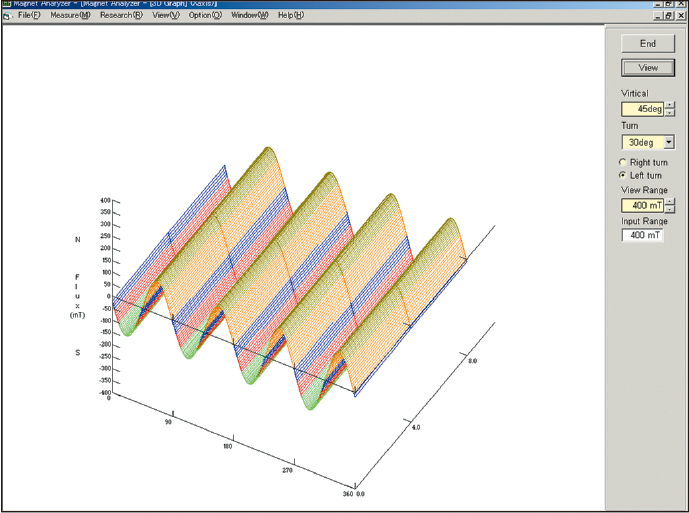Open the View menu in menu bar
This screenshot has width=690, height=513.
(x=166, y=15)
